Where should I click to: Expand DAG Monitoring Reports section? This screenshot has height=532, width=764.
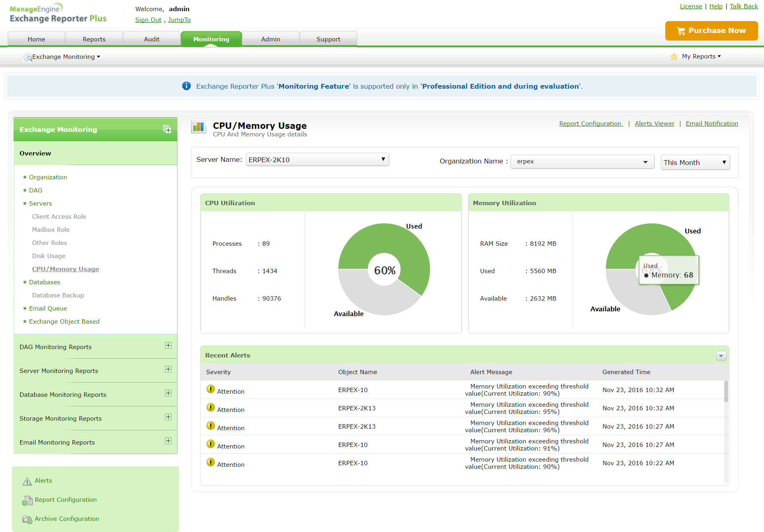[x=168, y=346]
